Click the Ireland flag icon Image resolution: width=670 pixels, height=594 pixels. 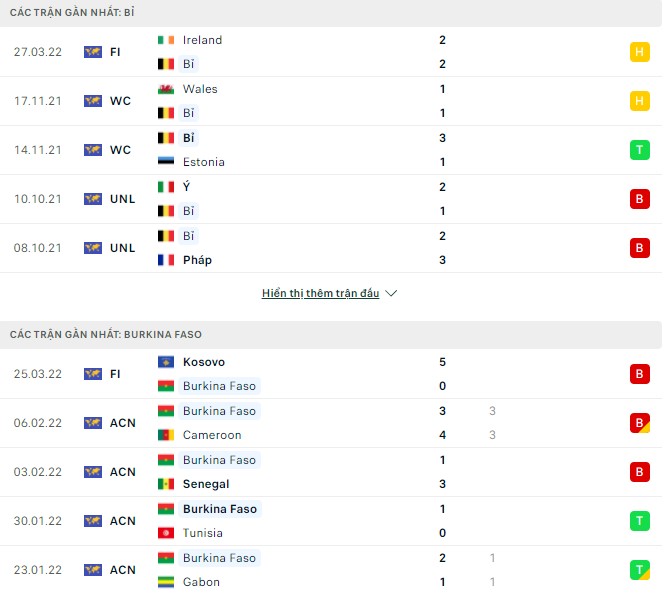[166, 40]
